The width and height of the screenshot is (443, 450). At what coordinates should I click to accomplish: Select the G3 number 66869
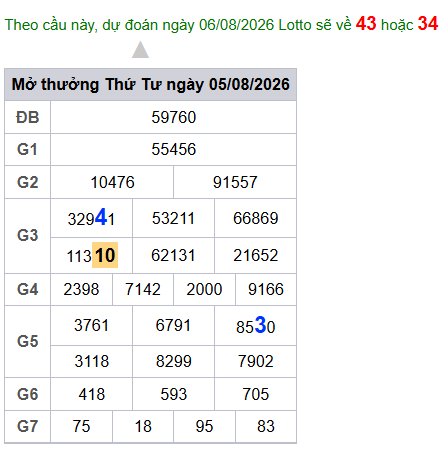(256, 218)
